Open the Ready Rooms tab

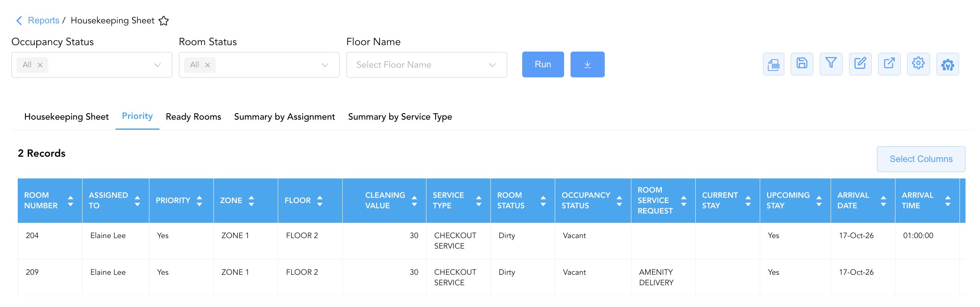(194, 117)
